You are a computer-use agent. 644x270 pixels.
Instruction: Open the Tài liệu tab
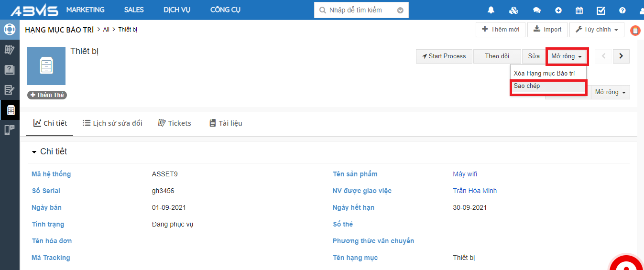click(226, 123)
